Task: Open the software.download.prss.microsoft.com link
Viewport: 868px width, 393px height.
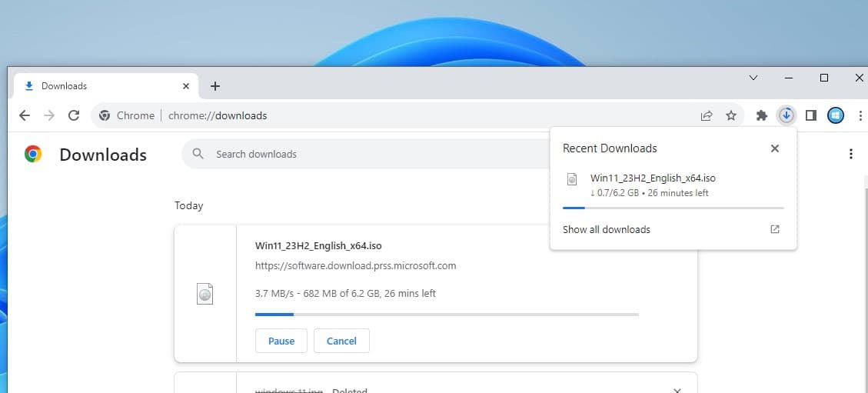Action: coord(355,265)
